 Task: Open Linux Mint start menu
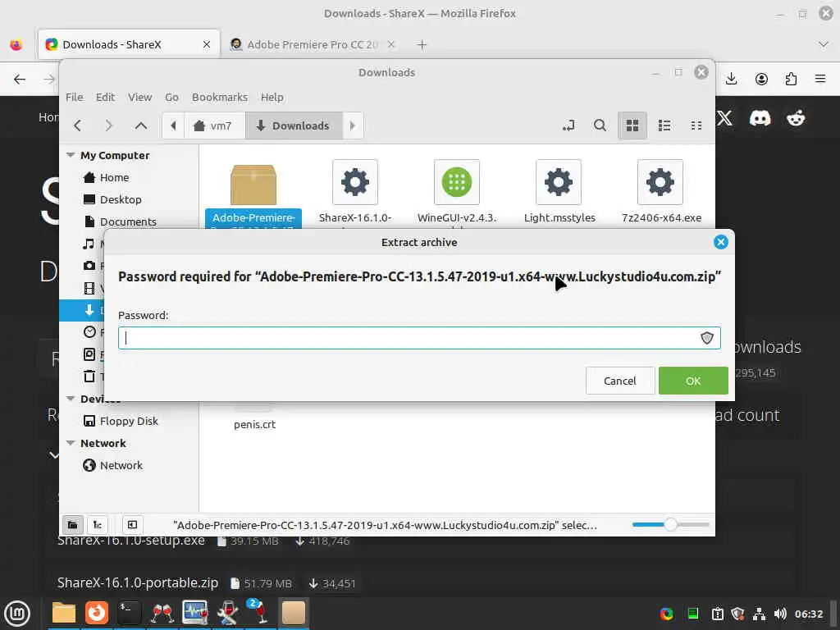pyautogui.click(x=17, y=614)
